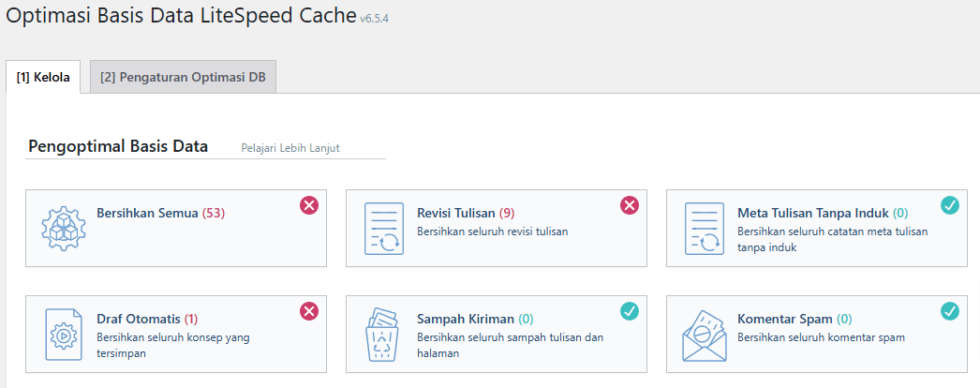Click the Revisi Tulisan document icon
This screenshot has height=388, width=980.
tap(384, 228)
